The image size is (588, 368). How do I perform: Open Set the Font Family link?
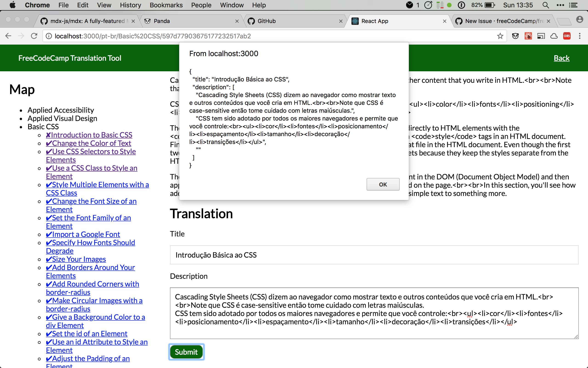pyautogui.click(x=88, y=222)
